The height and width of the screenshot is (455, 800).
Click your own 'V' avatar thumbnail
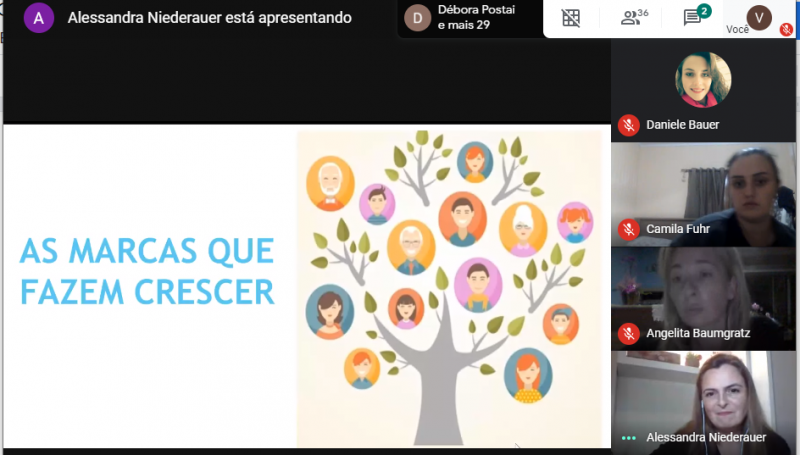tap(759, 18)
